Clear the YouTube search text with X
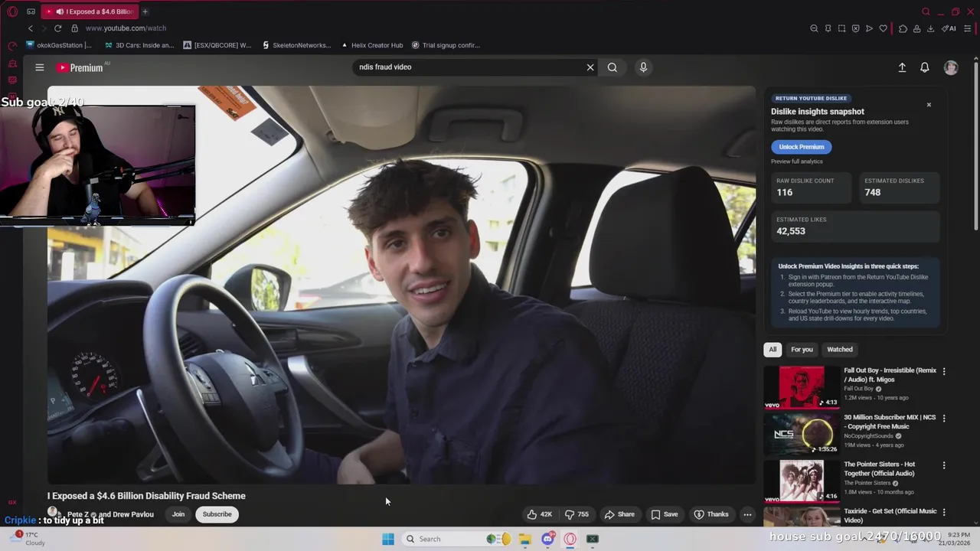The image size is (980, 551). (590, 67)
